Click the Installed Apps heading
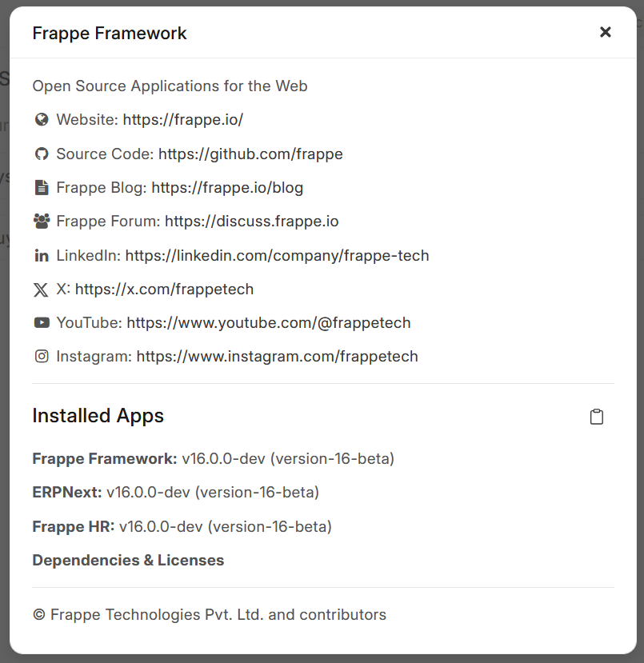This screenshot has height=663, width=644. pyautogui.click(x=98, y=416)
